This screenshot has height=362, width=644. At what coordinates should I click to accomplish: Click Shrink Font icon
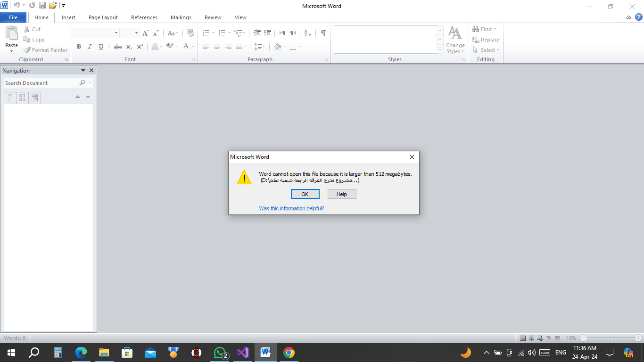click(156, 33)
